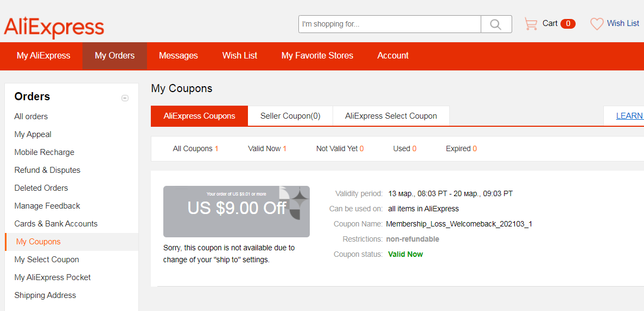Switch to AliExpress Select Coupon tab
The width and height of the screenshot is (644, 311).
[x=391, y=116]
